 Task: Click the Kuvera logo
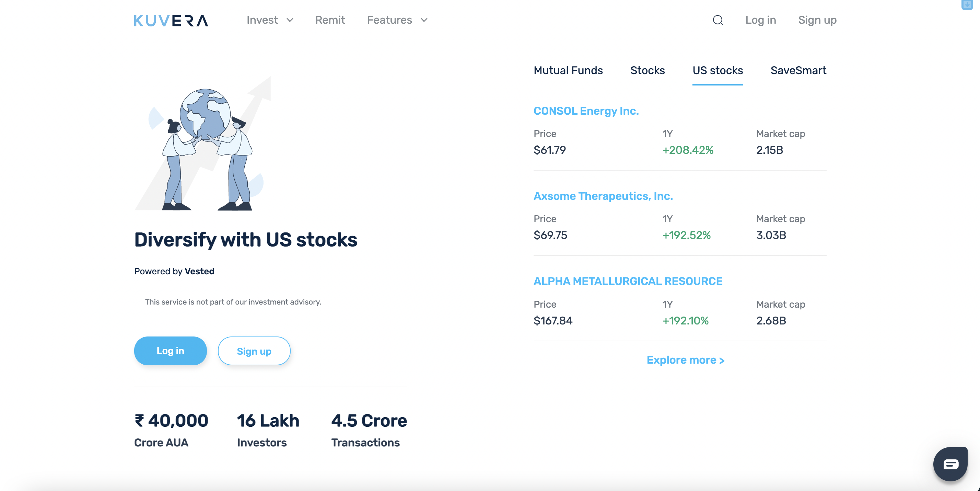tap(171, 20)
